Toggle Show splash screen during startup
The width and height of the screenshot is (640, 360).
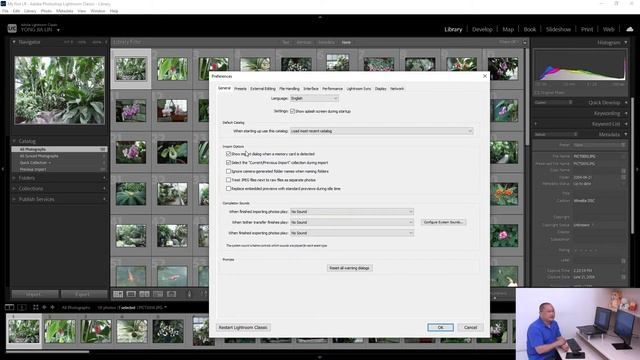point(292,111)
